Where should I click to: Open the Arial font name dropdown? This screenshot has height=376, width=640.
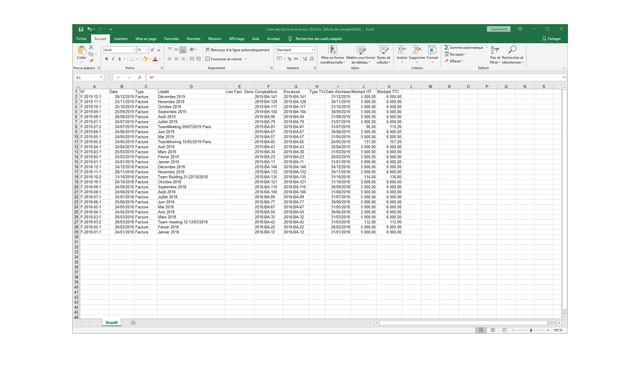[133, 50]
